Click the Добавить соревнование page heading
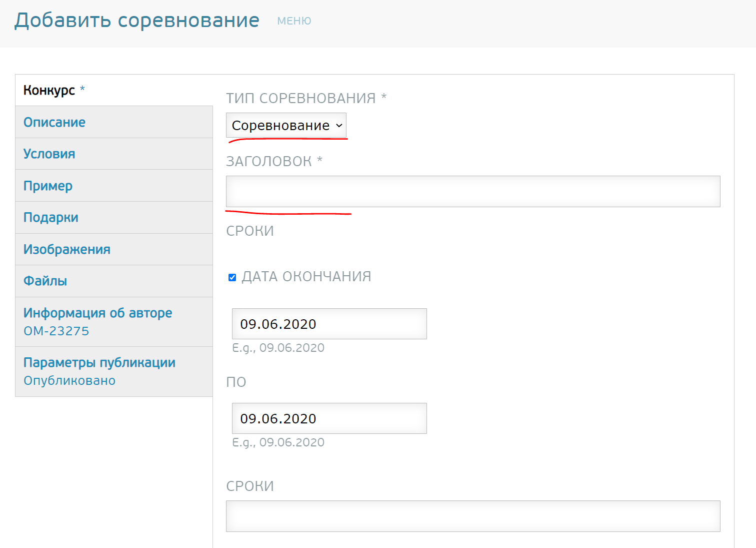This screenshot has height=548, width=756. [137, 21]
